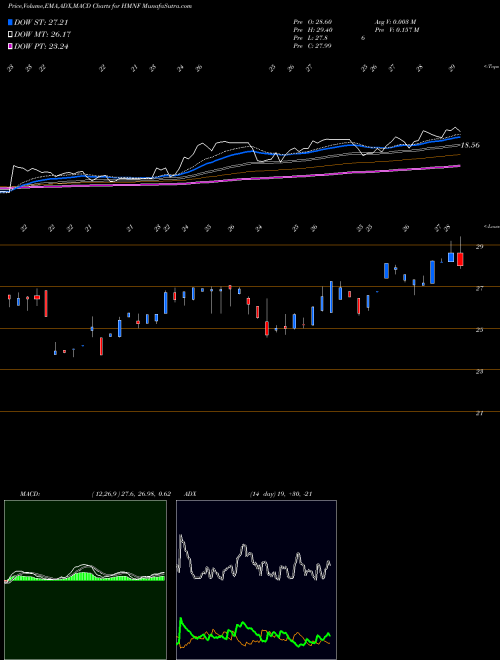The height and width of the screenshot is (660, 500).
Task: Click the '<-Lows' marker label
Action: coord(491,226)
